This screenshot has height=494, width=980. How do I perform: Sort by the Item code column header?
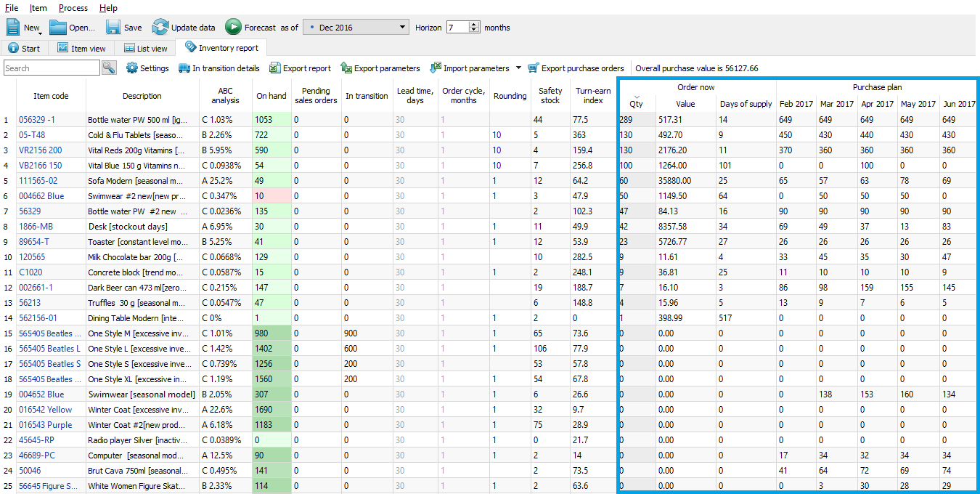tap(51, 96)
